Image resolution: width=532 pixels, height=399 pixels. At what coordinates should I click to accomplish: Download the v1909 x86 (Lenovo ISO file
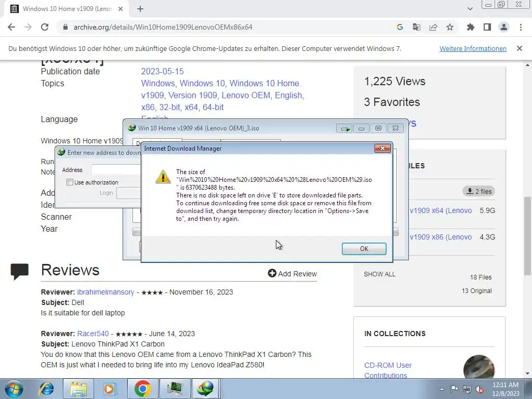(441, 237)
